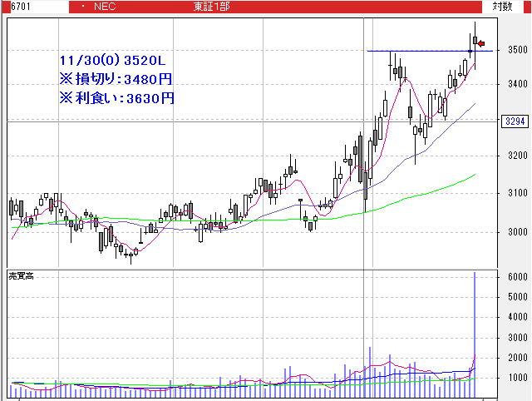
Task: Click the 3294 current price box
Action: coord(514,121)
